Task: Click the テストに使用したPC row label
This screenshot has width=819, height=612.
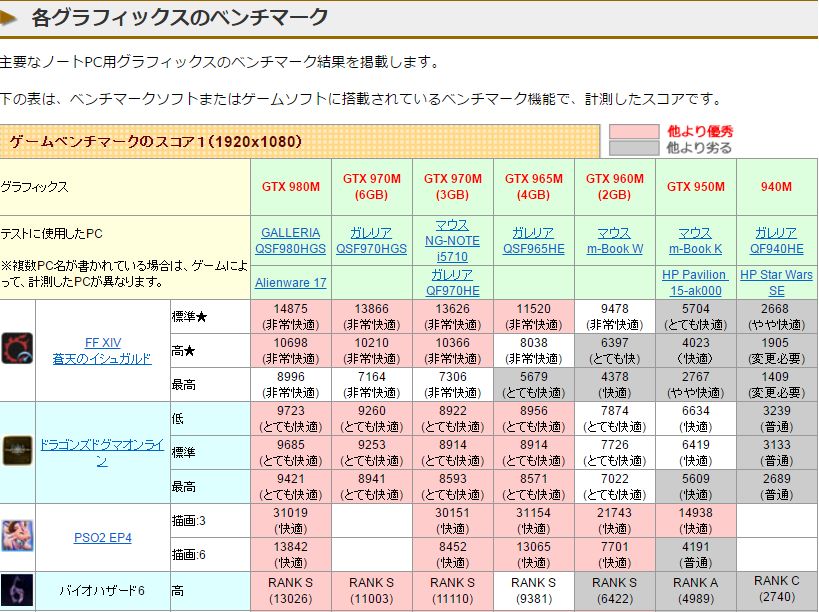Action: [51, 233]
